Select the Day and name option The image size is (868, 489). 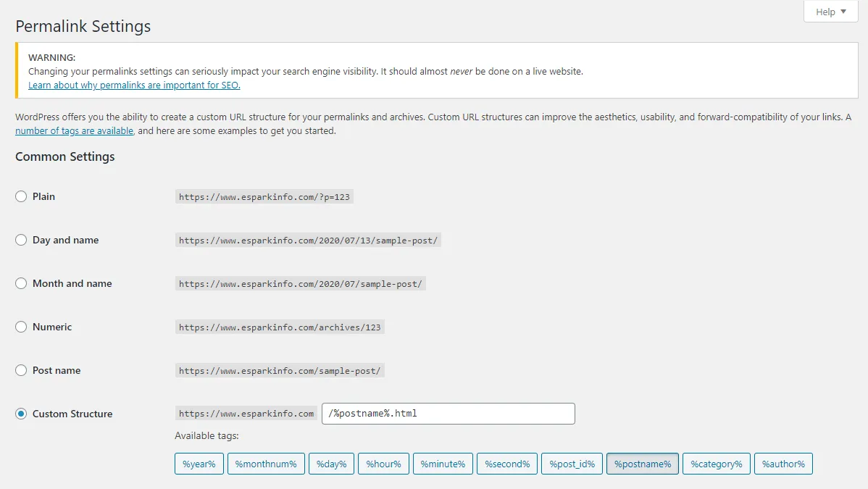click(22, 240)
